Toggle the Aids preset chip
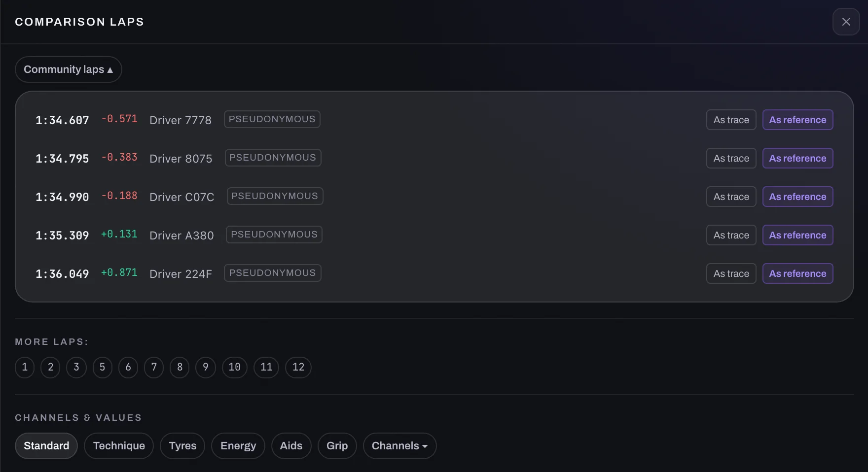The image size is (868, 472). 291,446
